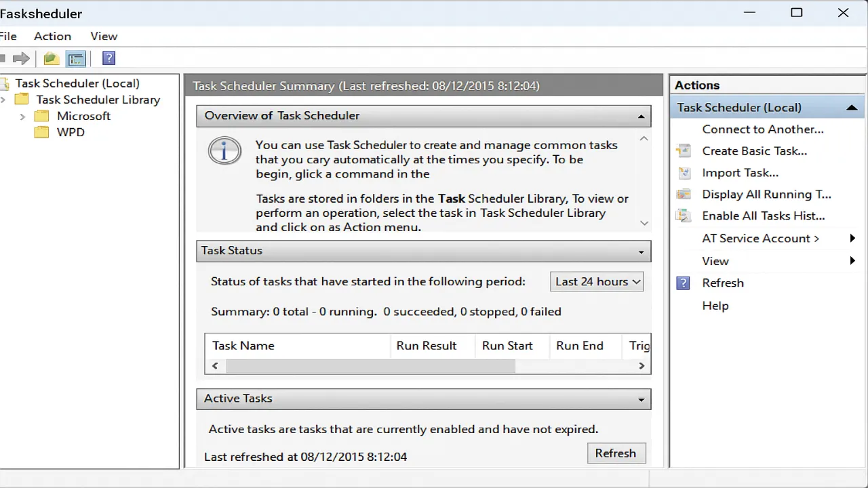This screenshot has height=488, width=868.
Task: Click the Import Task icon
Action: pyautogui.click(x=684, y=173)
